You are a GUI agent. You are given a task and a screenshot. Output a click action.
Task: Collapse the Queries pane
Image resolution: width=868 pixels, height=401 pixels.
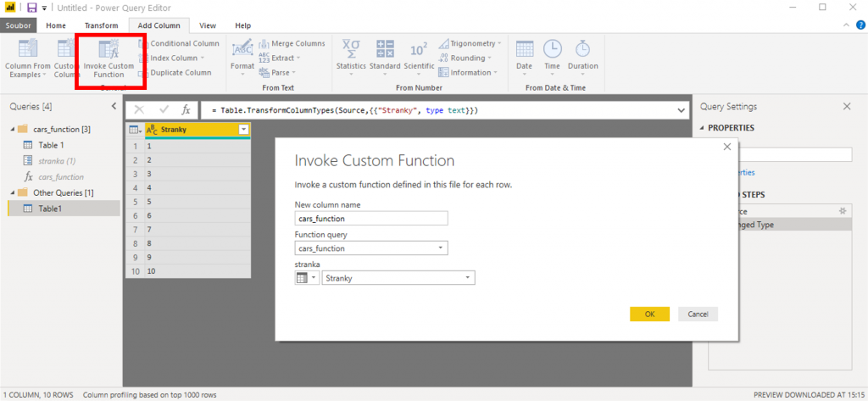[114, 106]
